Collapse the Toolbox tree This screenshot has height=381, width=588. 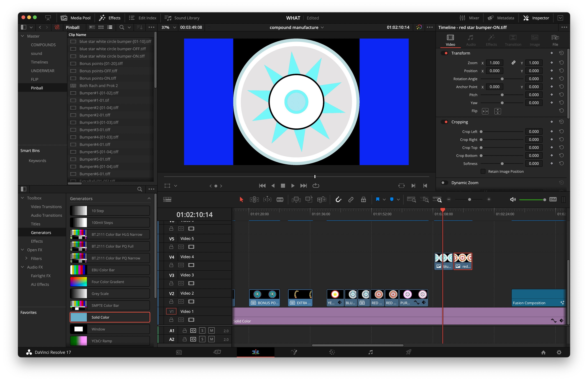click(23, 198)
